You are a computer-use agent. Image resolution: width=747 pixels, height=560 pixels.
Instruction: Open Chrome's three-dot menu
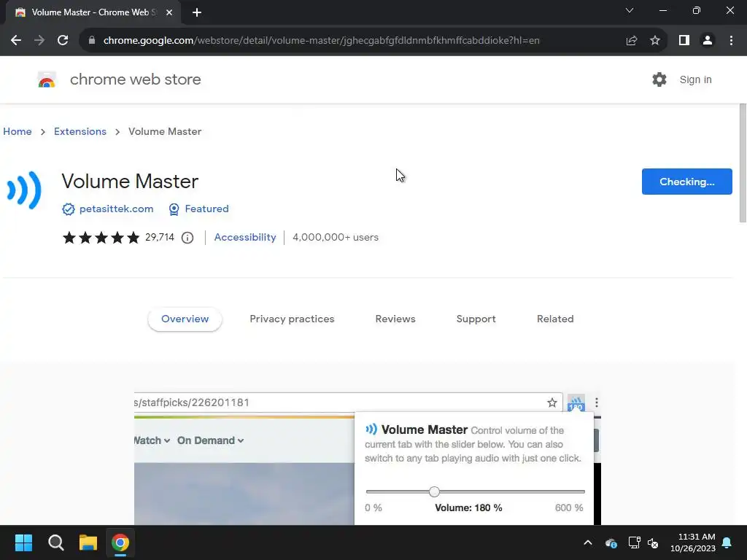click(731, 41)
